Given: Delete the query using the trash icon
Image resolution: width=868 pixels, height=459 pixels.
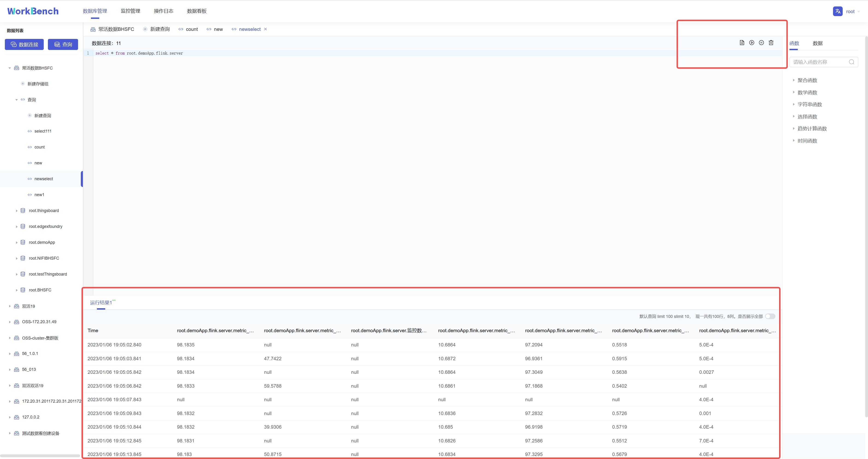Looking at the screenshot, I should tap(771, 42).
